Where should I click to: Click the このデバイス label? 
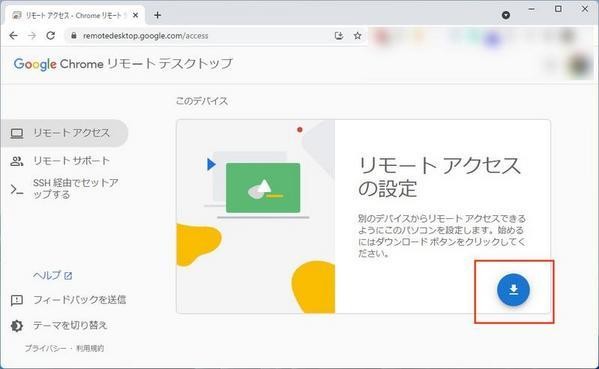202,101
